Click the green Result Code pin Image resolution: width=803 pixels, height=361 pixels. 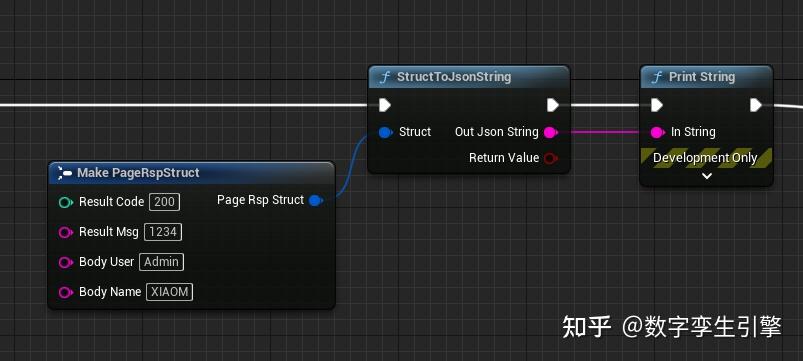66,202
